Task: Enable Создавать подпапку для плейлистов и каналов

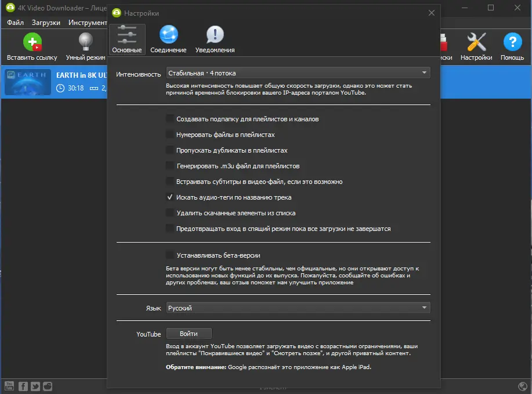Action: pyautogui.click(x=170, y=118)
